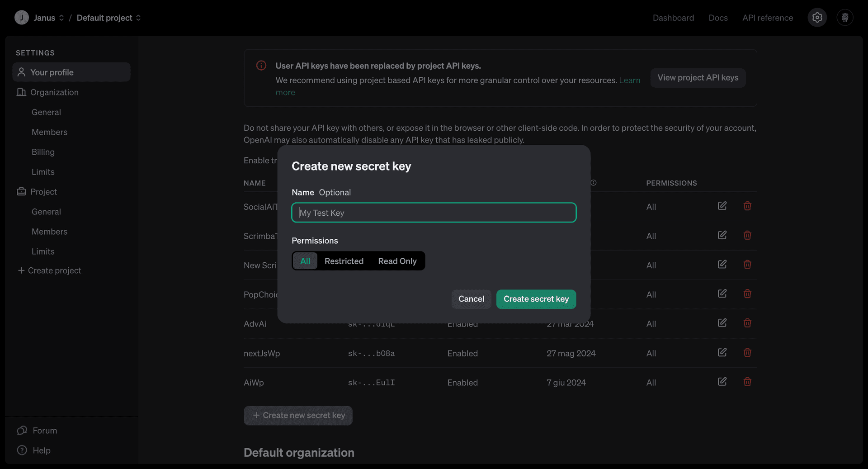This screenshot has height=469, width=868.
Task: Click the AiWp key name
Action: [x=254, y=383]
